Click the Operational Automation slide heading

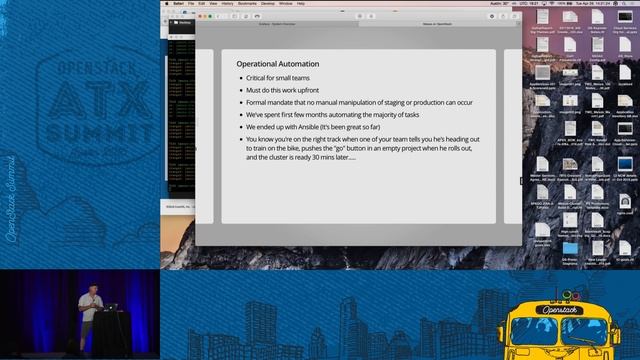tap(278, 64)
